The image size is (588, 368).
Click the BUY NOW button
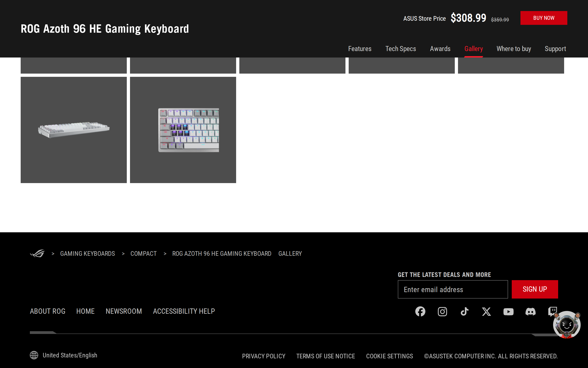tap(544, 18)
